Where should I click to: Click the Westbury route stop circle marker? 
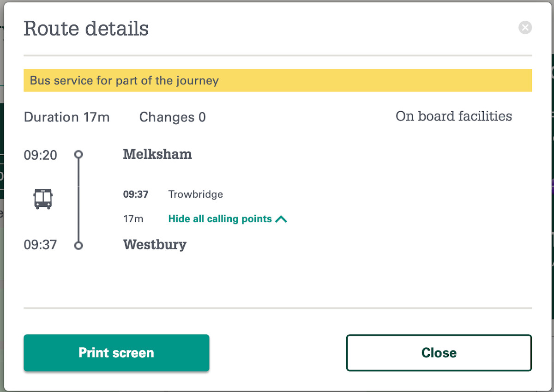point(78,245)
